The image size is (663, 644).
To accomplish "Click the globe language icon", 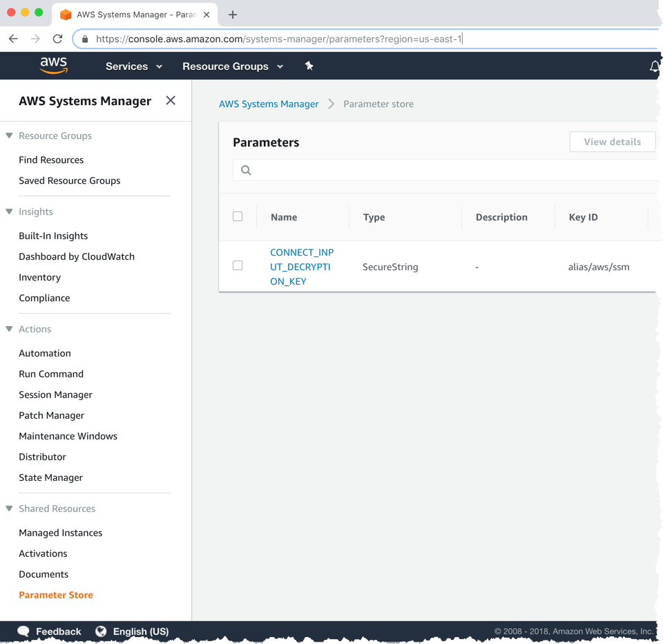I will [101, 632].
